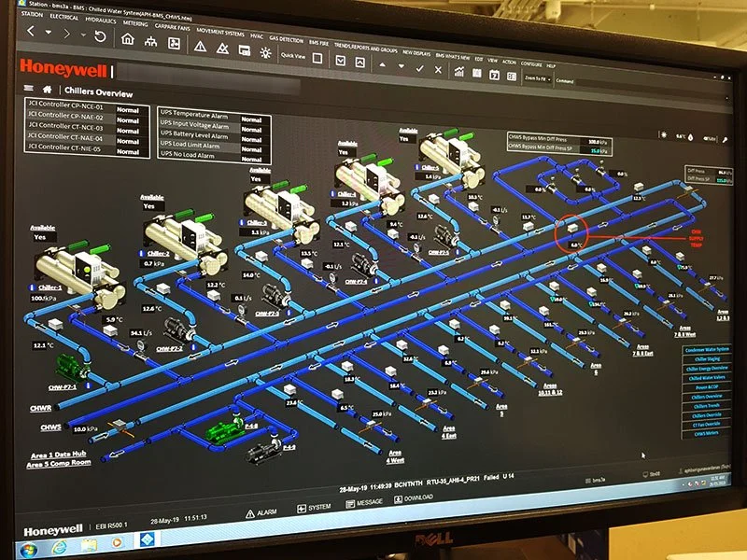Click the CHWS 10.0 kPa pressure value

click(85, 429)
